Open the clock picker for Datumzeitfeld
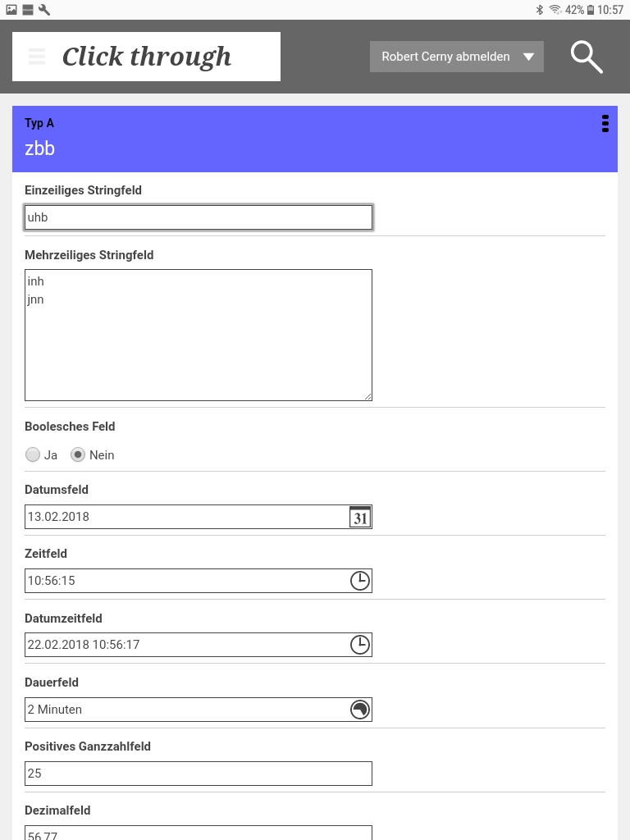The image size is (630, 840). pos(360,645)
